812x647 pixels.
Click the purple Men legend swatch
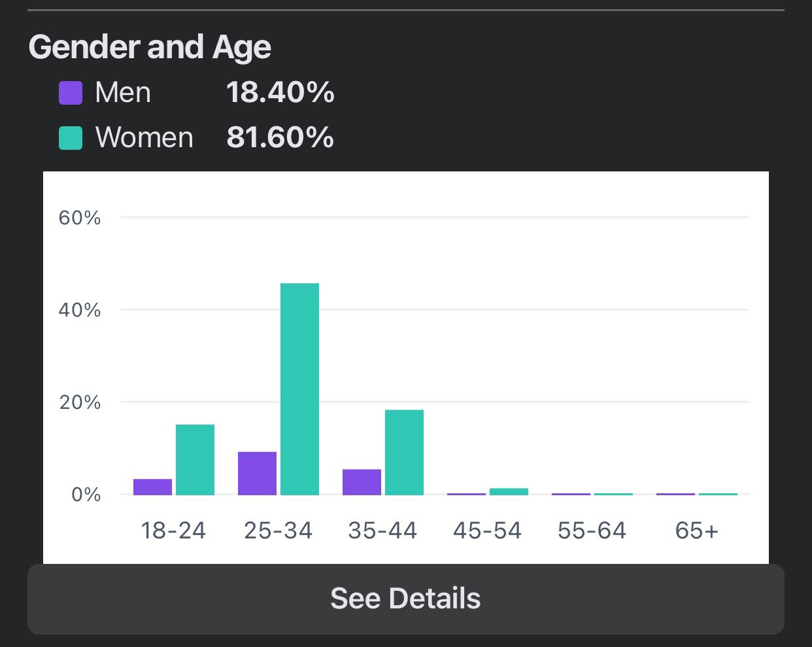coord(71,93)
